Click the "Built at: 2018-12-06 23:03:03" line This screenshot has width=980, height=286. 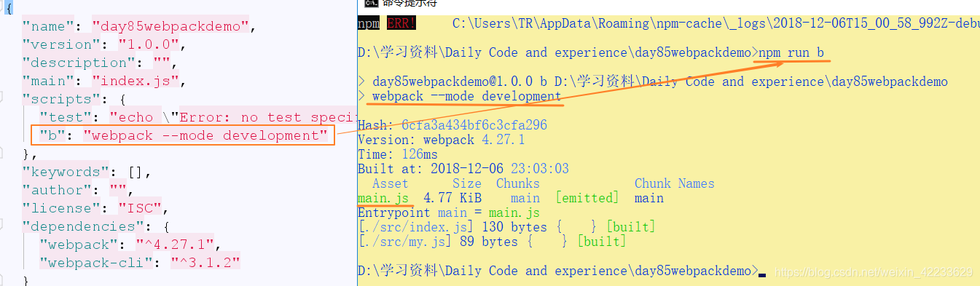coord(463,169)
